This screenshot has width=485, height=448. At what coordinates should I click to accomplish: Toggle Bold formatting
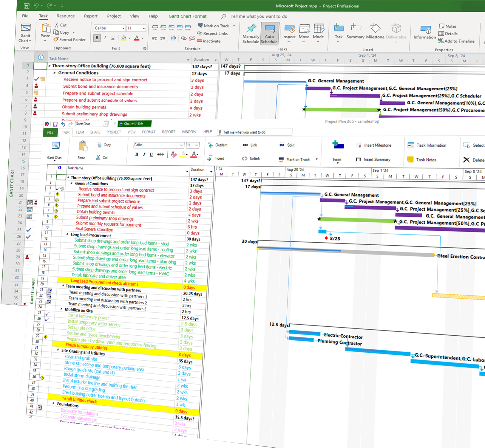click(97, 38)
